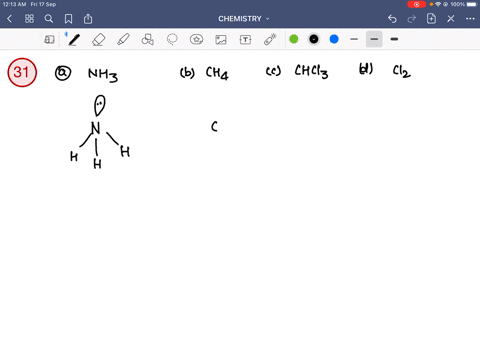Tap the battery status indicator
The image size is (480, 360).
point(472,4)
